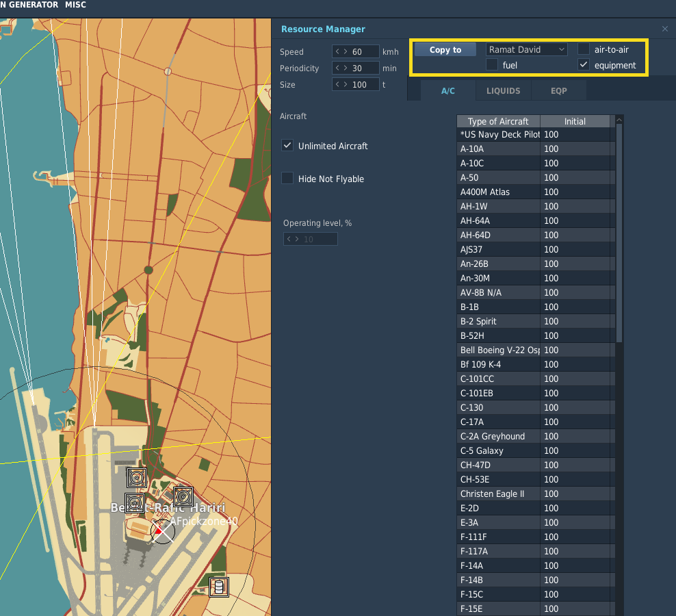Uncheck the equipment checkbox
Screen dimensions: 676x616
[x=584, y=65]
